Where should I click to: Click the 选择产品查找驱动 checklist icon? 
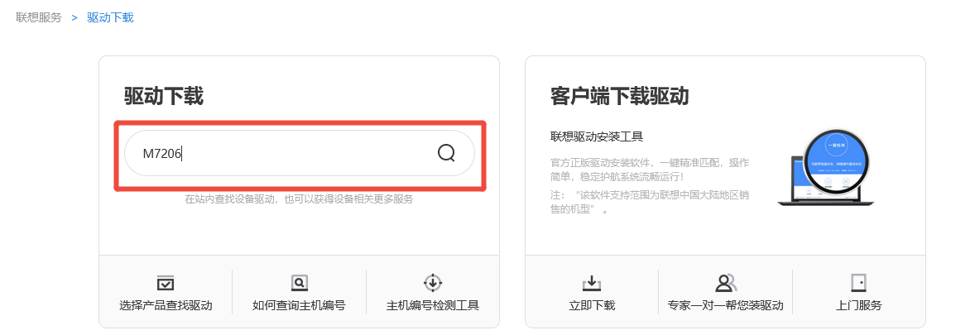[166, 283]
